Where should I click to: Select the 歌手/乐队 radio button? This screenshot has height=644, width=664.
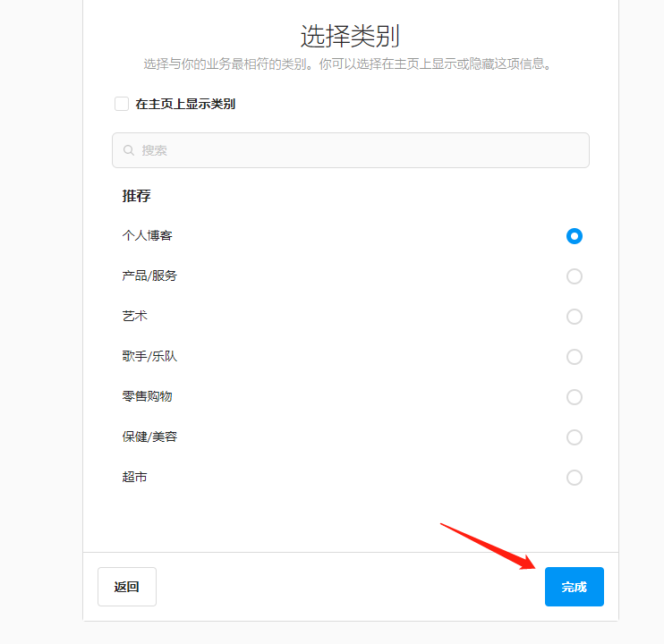point(575,357)
